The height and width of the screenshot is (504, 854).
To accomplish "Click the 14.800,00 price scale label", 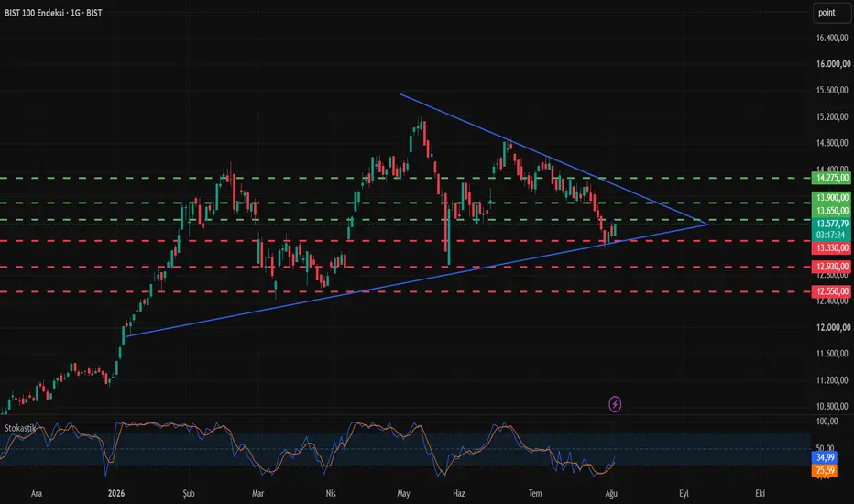I will [832, 143].
